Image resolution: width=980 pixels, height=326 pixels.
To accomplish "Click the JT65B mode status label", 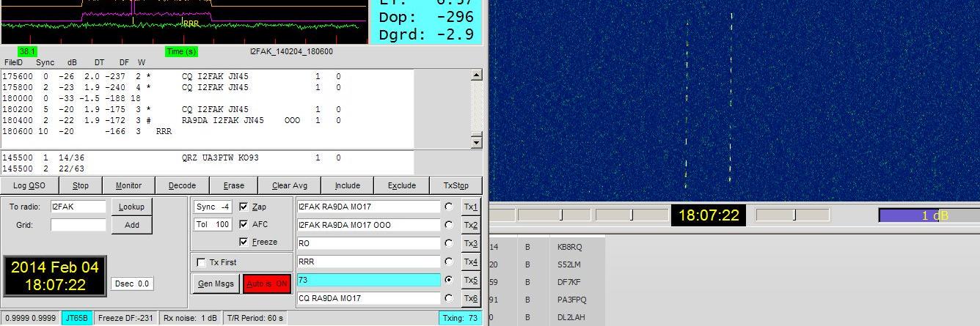I will 76,318.
